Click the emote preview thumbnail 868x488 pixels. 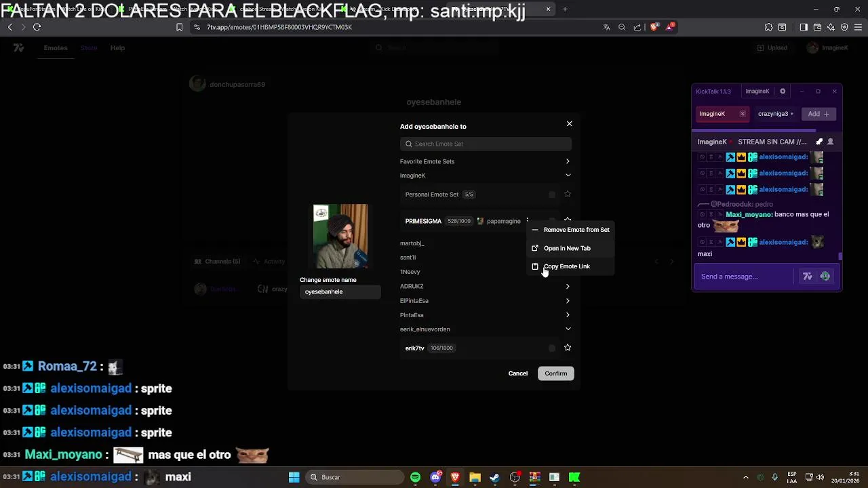pyautogui.click(x=340, y=237)
